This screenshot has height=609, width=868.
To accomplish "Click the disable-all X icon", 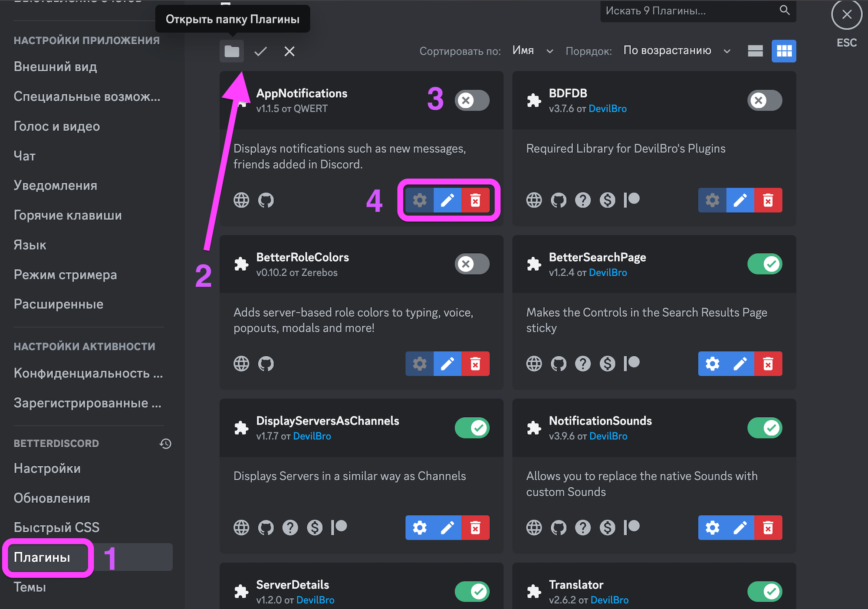I will (289, 52).
